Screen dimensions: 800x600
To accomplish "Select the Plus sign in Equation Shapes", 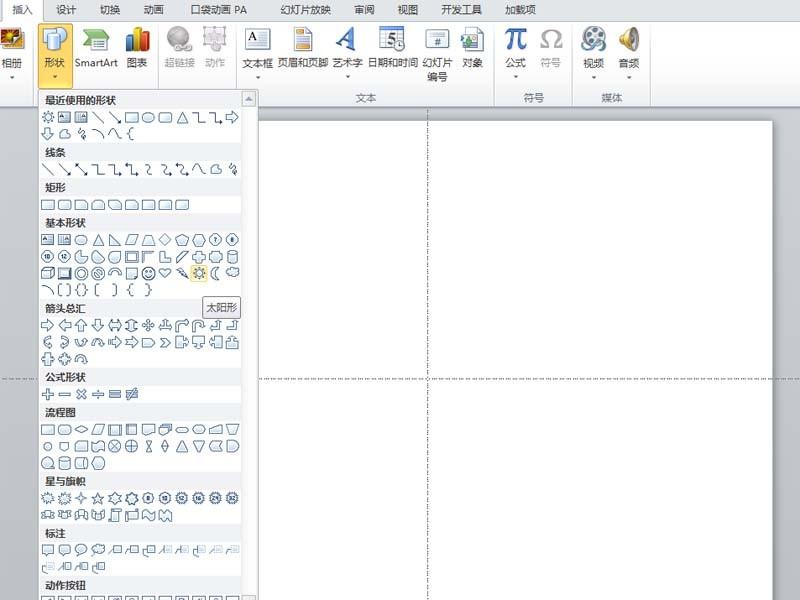I will [x=47, y=394].
